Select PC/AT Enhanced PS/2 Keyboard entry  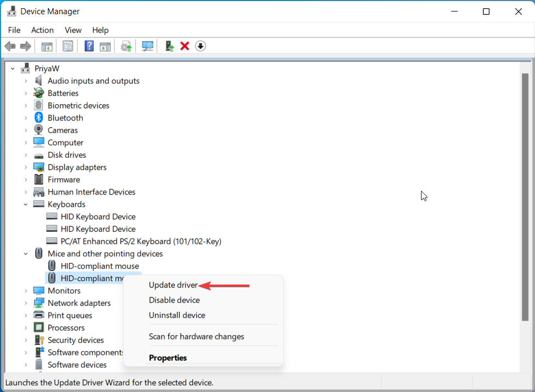tap(141, 241)
